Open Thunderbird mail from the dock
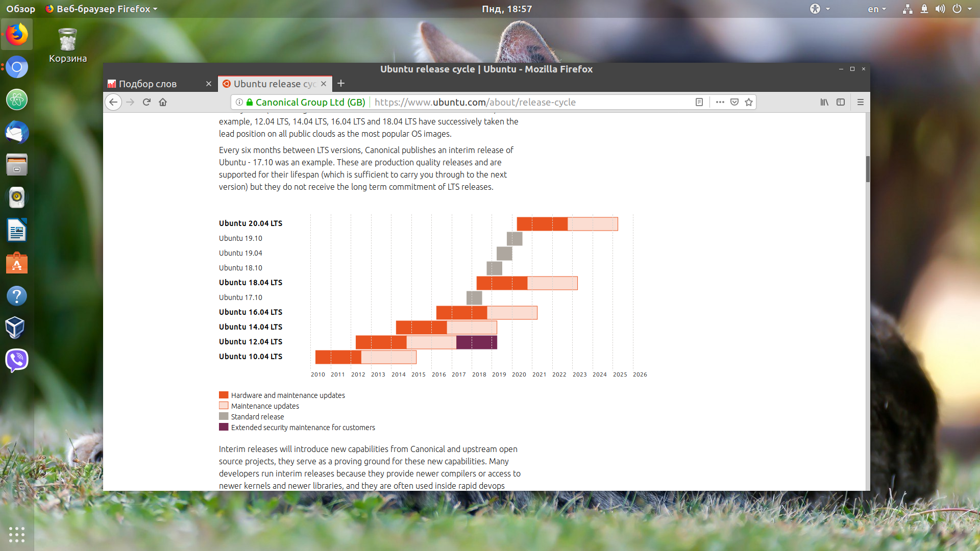The image size is (980, 551). click(x=17, y=133)
